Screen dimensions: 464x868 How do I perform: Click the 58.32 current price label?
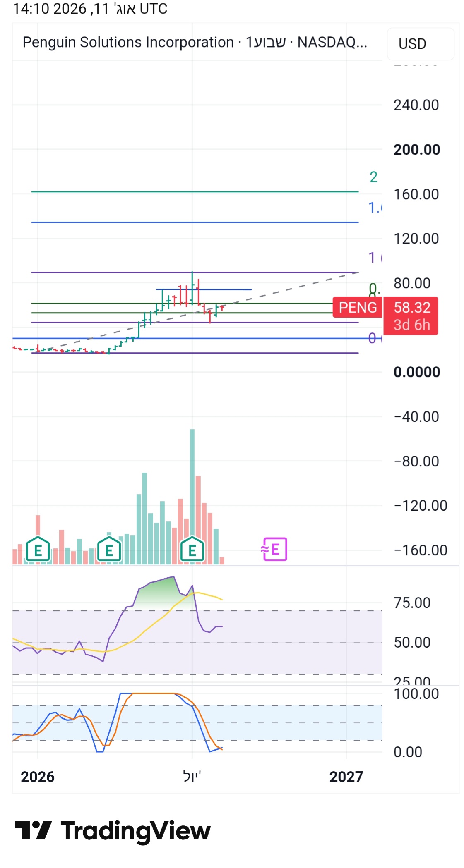click(x=412, y=307)
